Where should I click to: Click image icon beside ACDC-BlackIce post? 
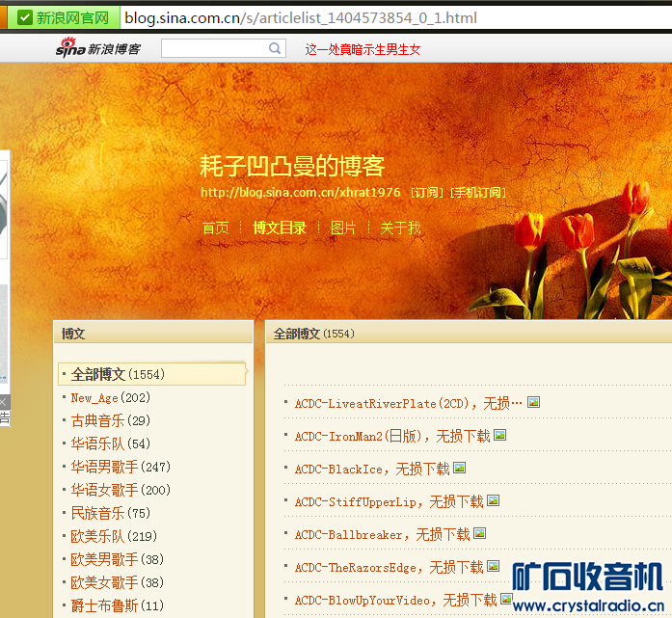click(x=460, y=468)
